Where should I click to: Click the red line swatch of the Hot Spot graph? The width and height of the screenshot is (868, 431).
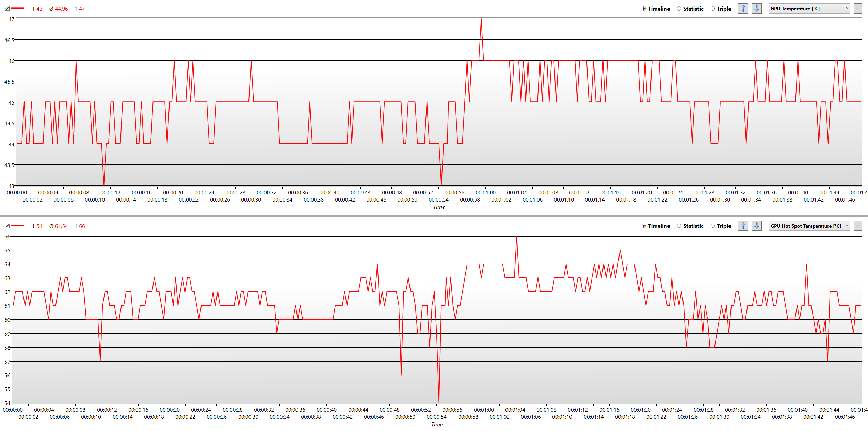click(x=18, y=226)
